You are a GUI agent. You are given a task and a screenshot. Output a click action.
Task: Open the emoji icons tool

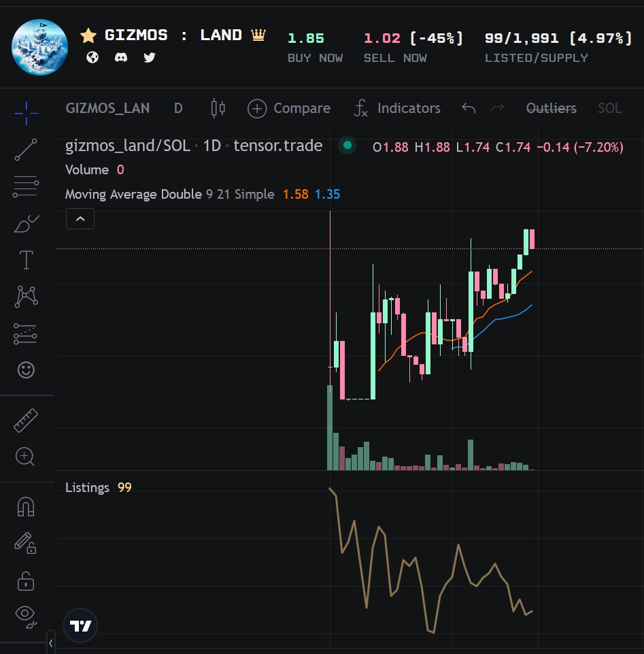[26, 370]
